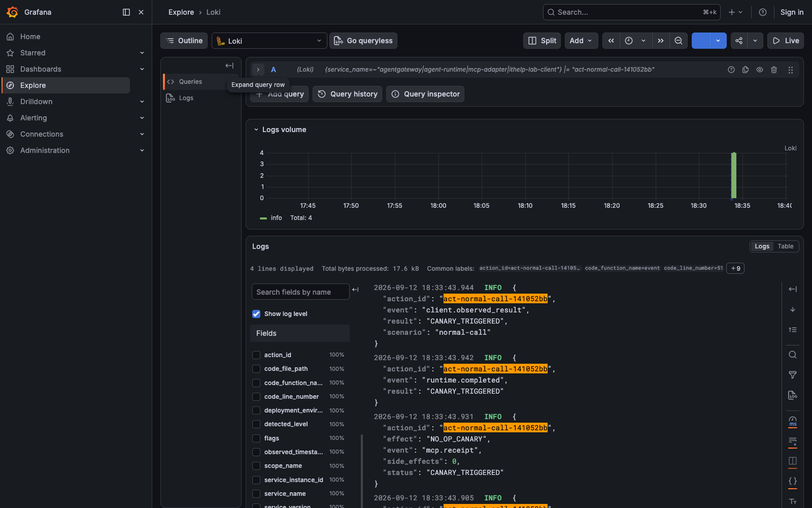
Task: Expand the Alerting menu section
Action: tap(142, 118)
